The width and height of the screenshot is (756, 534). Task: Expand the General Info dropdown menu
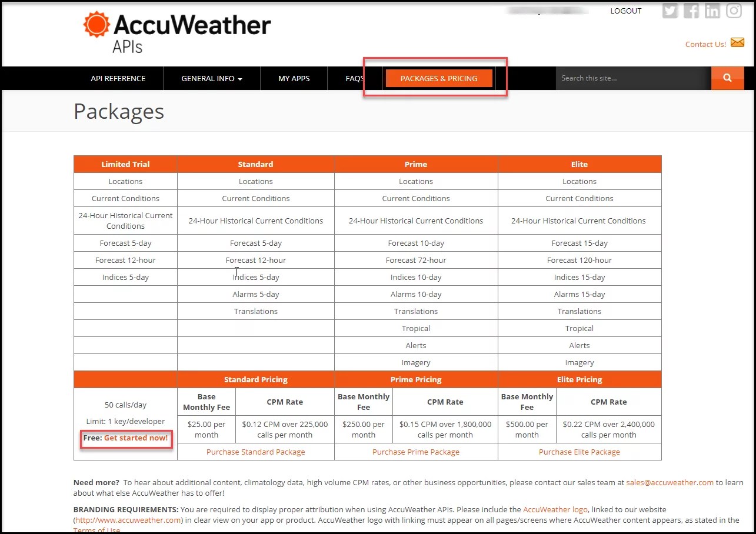point(212,78)
